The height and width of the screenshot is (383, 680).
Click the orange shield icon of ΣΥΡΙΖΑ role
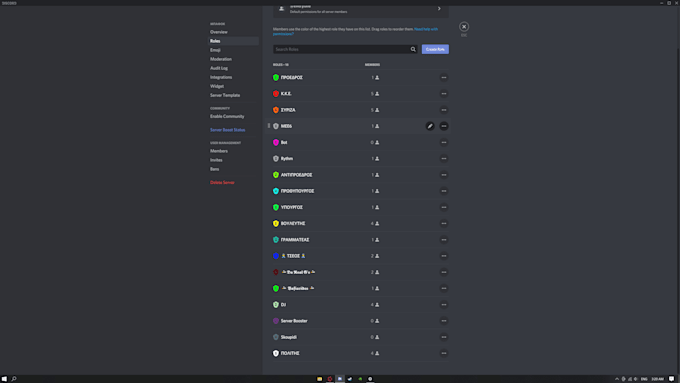pos(276,110)
